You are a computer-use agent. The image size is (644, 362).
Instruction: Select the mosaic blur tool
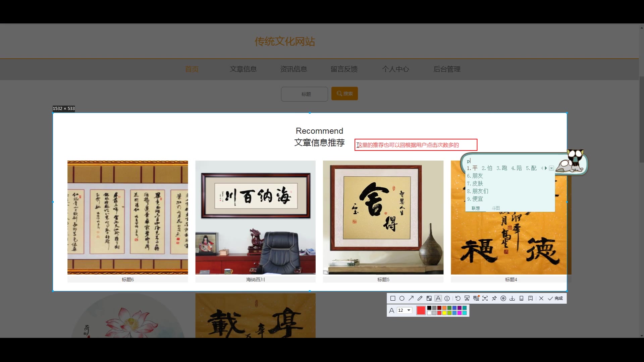point(429,298)
